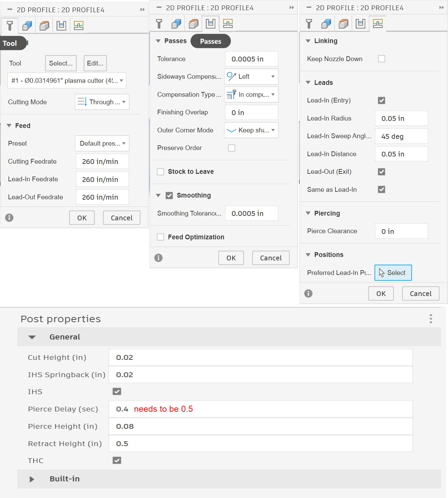Open the Geometry tab in left panel
448x498 pixels.
pos(27,25)
